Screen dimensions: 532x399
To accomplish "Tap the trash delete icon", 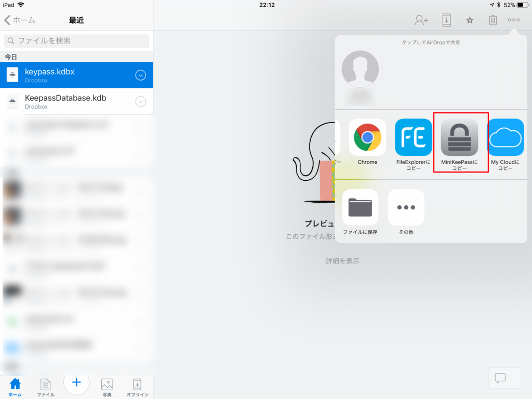I will (493, 20).
